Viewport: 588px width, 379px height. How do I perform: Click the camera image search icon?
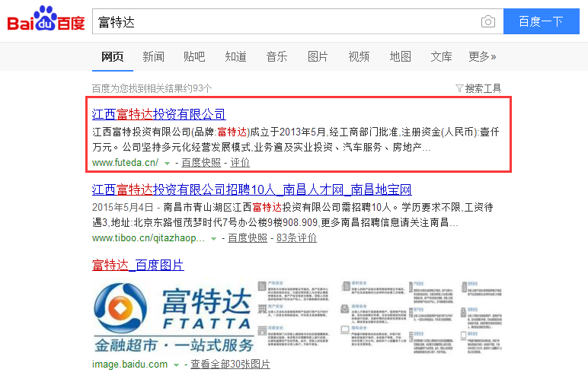[487, 22]
